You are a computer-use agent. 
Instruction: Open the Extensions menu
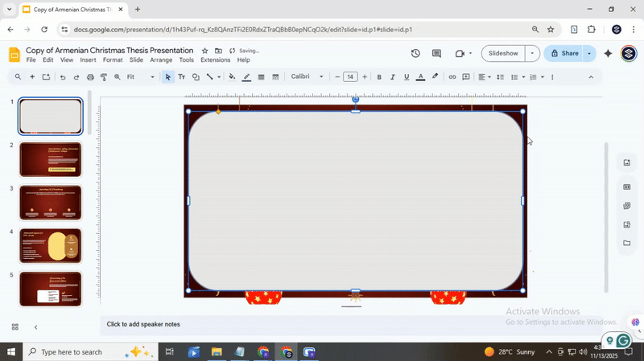click(x=215, y=60)
